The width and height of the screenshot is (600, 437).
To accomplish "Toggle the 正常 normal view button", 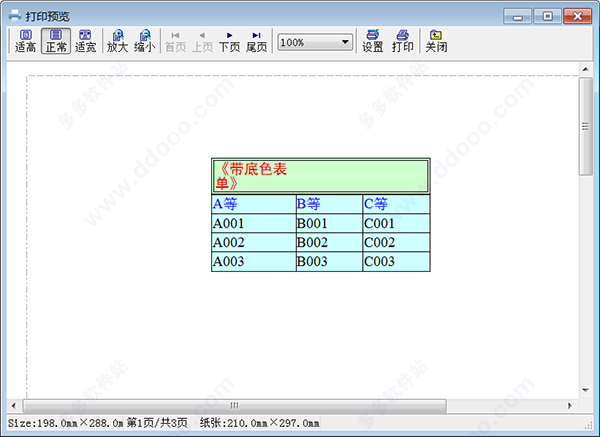I will (56, 41).
